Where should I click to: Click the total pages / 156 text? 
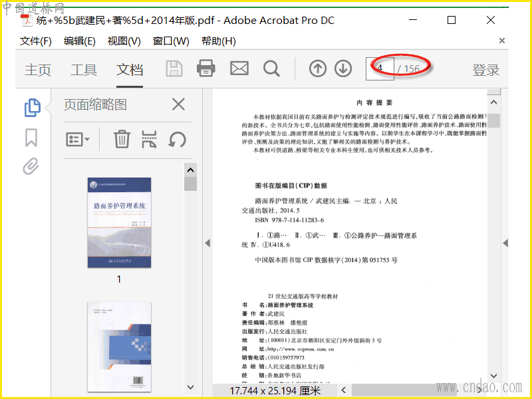[x=408, y=69]
